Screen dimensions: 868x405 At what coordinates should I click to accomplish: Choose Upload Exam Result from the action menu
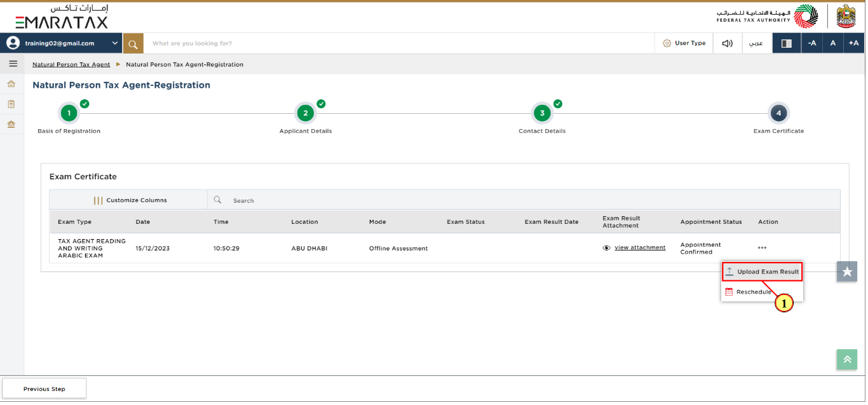click(x=763, y=272)
